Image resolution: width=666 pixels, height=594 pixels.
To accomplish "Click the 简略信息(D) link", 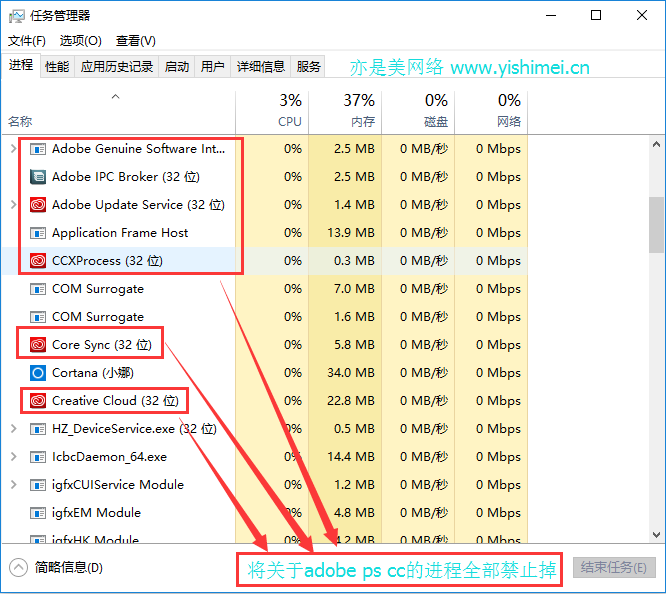I will (68, 568).
